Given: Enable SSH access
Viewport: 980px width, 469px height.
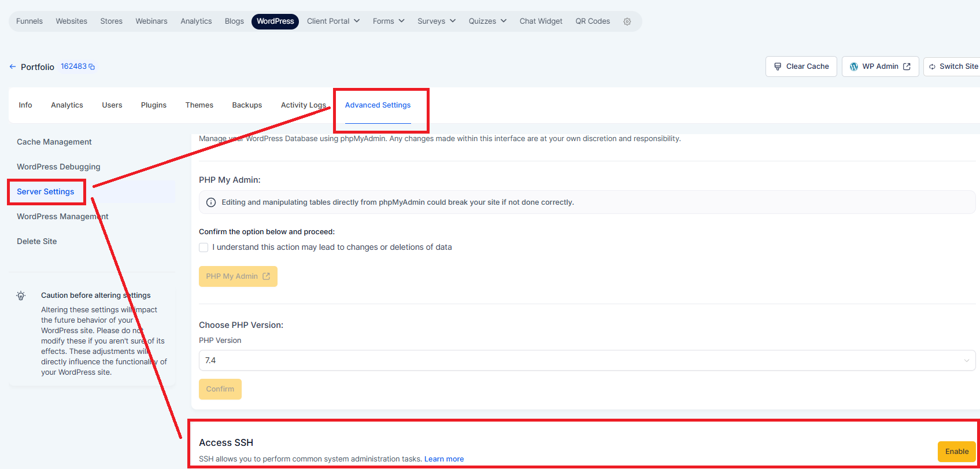Looking at the screenshot, I should pos(957,452).
